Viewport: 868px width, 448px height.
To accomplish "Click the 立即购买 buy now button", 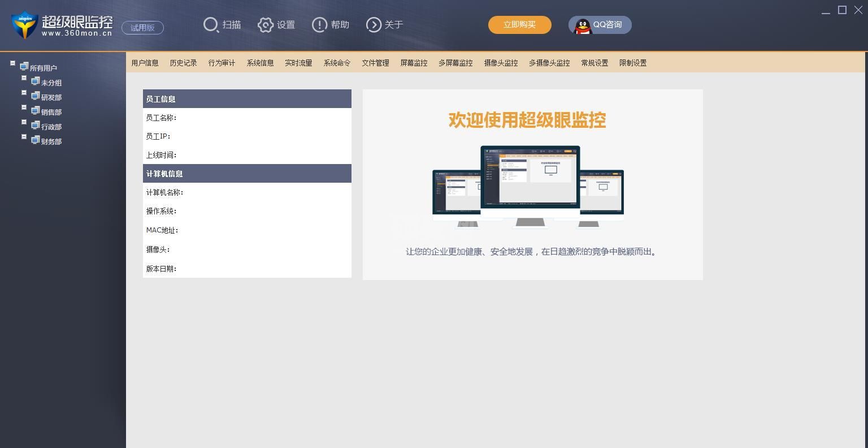I will 520,25.
